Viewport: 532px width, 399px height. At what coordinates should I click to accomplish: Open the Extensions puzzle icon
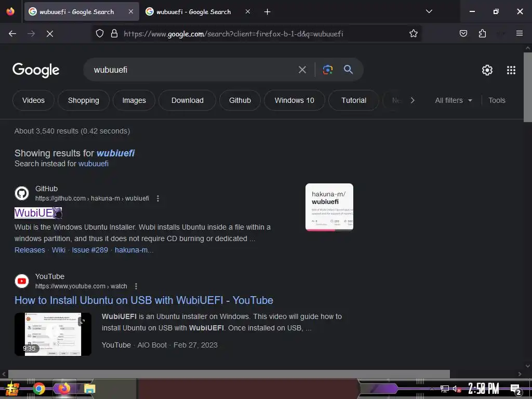click(482, 34)
